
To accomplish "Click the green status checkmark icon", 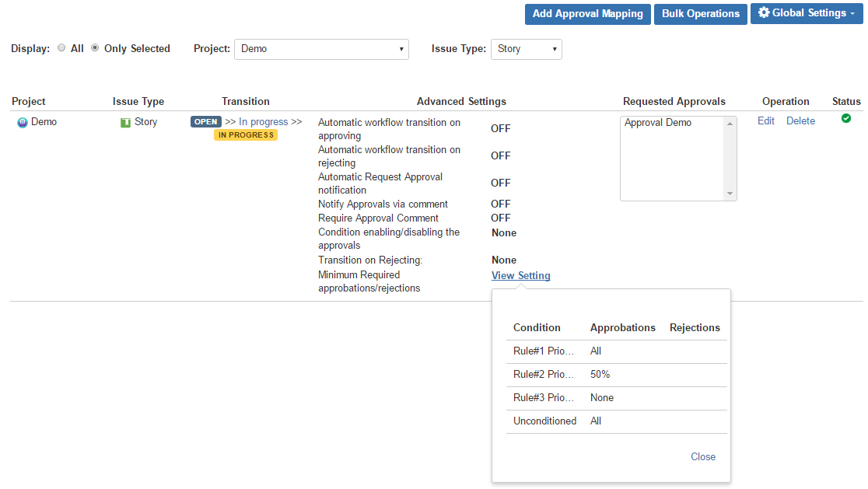I will pyautogui.click(x=846, y=118).
